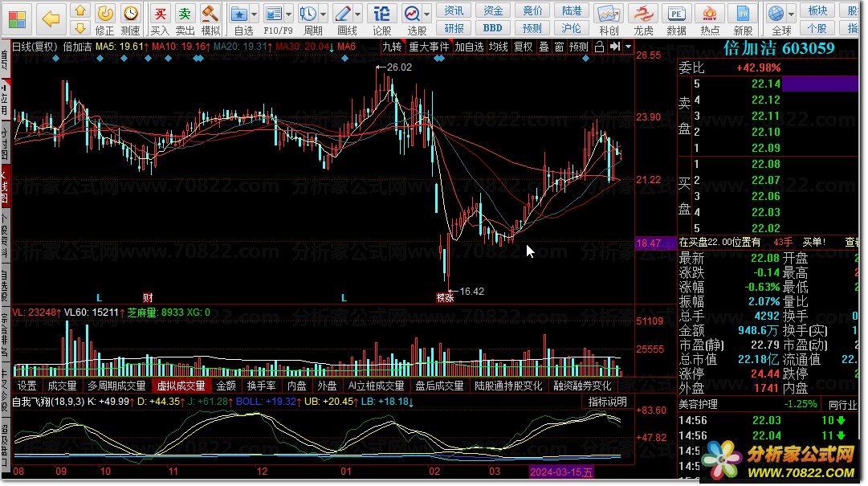Open the 新股 IPO icon

(x=743, y=20)
